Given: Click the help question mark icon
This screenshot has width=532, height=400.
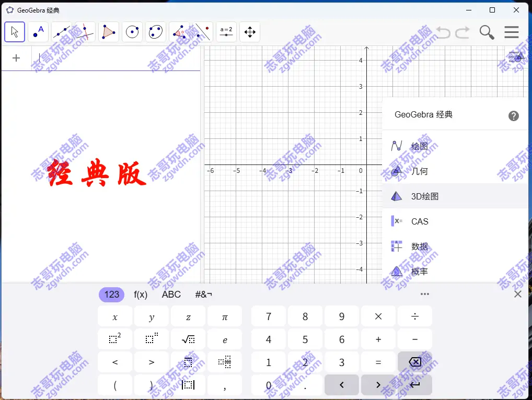Looking at the screenshot, I should [514, 115].
